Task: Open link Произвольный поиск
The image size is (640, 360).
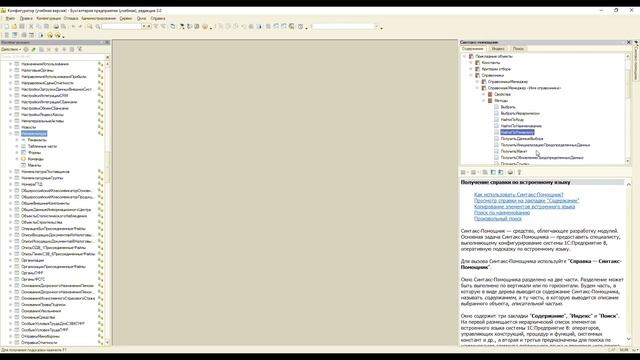Action: pyautogui.click(x=498, y=219)
